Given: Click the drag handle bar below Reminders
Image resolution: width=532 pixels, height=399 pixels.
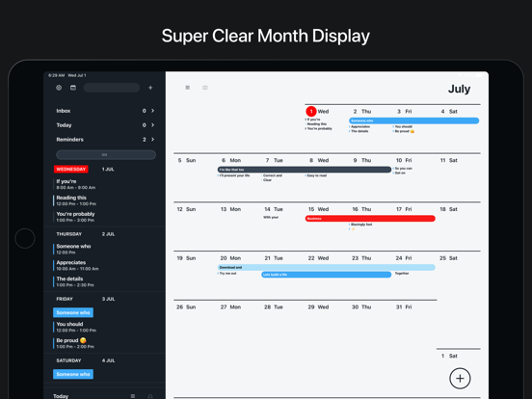Looking at the screenshot, I should [x=106, y=155].
